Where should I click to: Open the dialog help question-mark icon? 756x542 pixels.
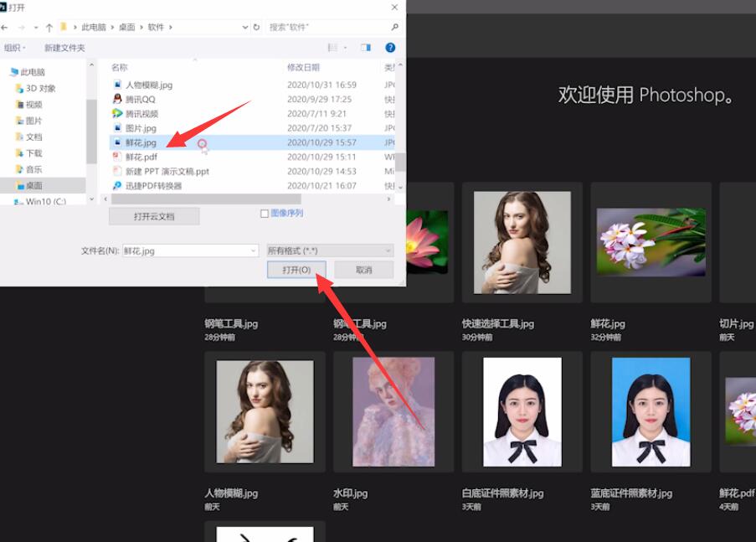tap(390, 47)
